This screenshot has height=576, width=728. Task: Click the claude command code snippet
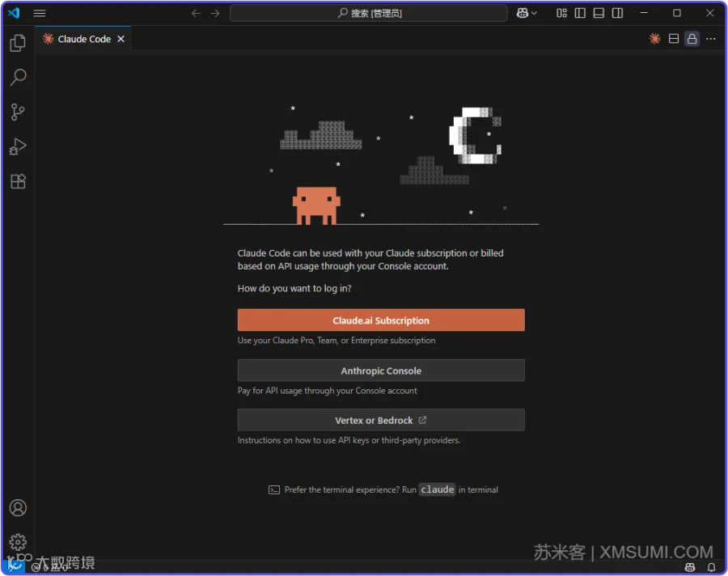[x=438, y=489]
